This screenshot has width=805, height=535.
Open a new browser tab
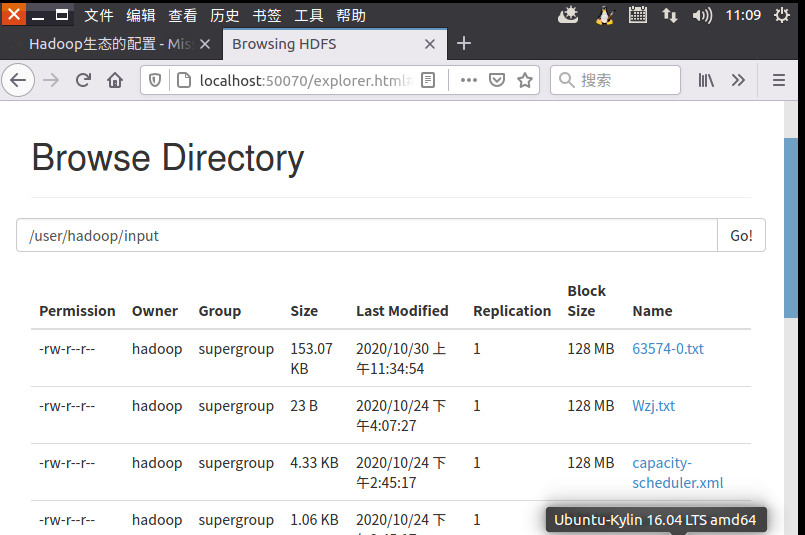tap(464, 43)
